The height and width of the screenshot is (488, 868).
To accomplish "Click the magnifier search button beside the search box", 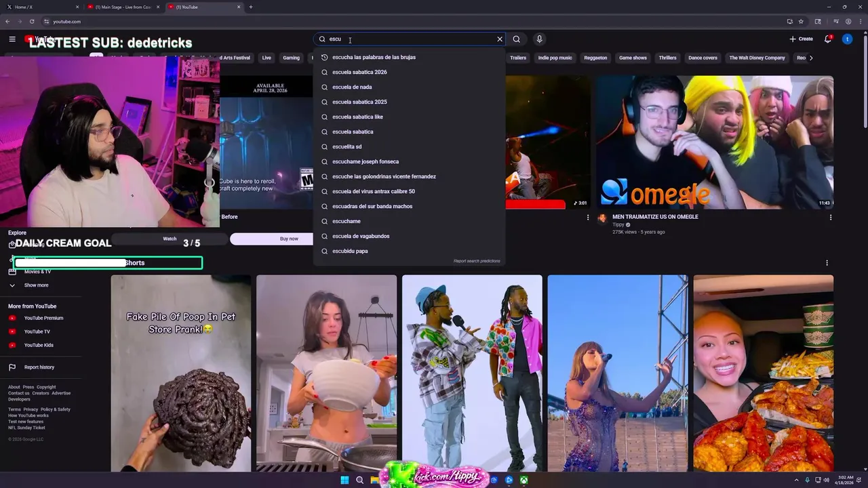I will tap(517, 39).
